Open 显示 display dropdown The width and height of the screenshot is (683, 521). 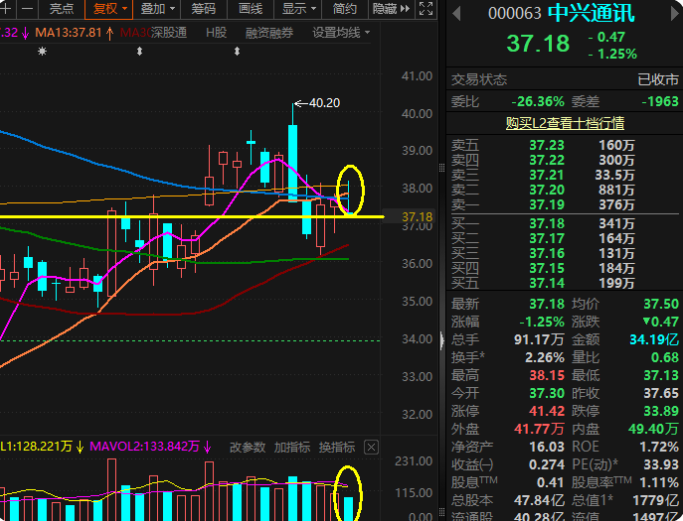coord(298,9)
